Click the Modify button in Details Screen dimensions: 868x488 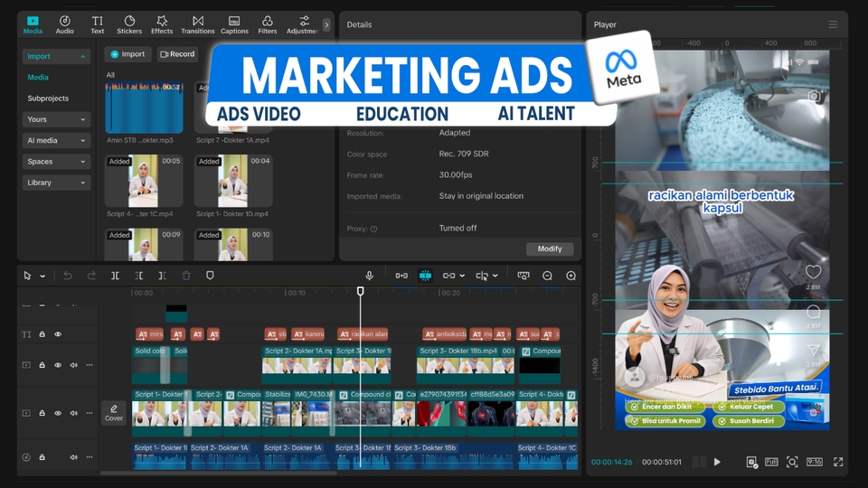point(550,249)
